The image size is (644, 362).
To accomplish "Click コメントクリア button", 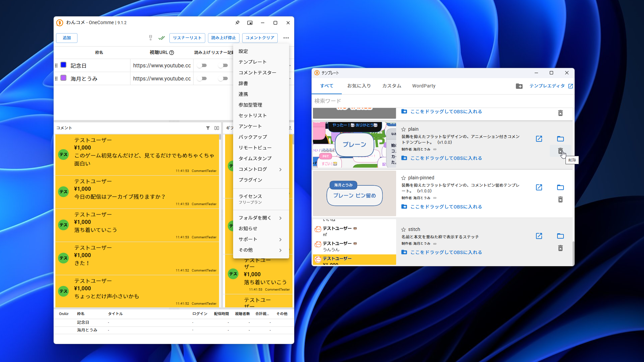I will [260, 38].
